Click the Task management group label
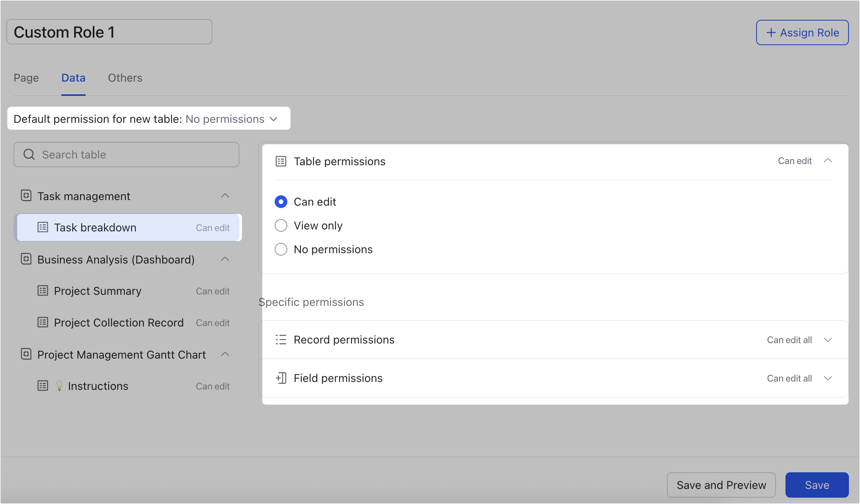 tap(84, 196)
